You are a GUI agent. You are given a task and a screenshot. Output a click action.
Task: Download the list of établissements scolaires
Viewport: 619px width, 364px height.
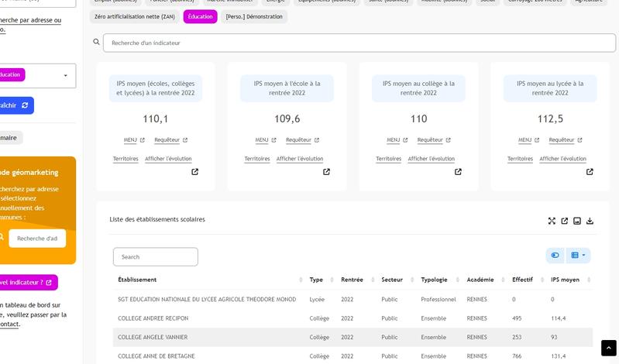(590, 221)
